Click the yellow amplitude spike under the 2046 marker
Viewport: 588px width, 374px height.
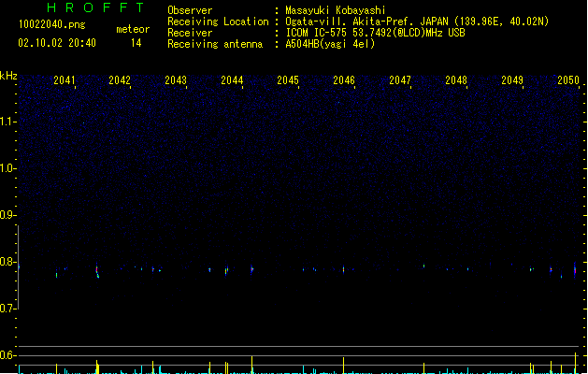coord(343,366)
